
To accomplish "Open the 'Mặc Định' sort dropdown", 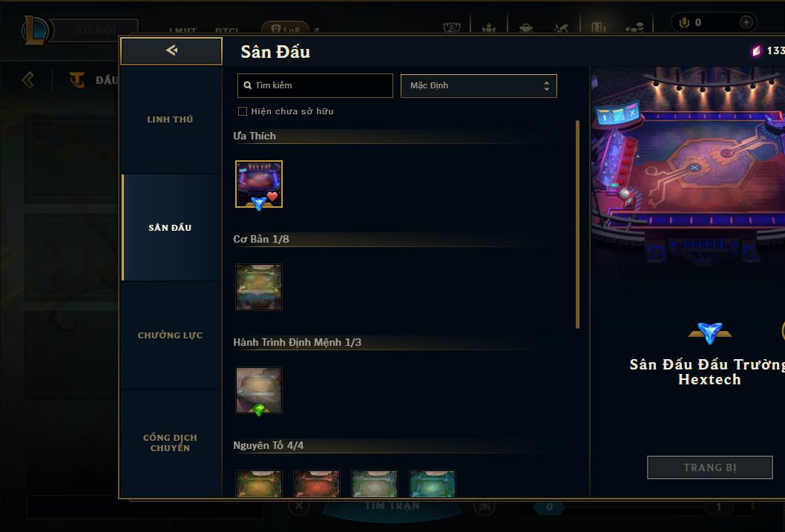I will (x=479, y=85).
